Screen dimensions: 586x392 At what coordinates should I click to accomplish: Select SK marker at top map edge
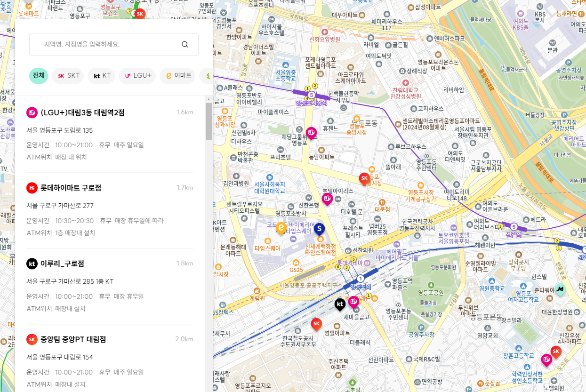(x=139, y=14)
